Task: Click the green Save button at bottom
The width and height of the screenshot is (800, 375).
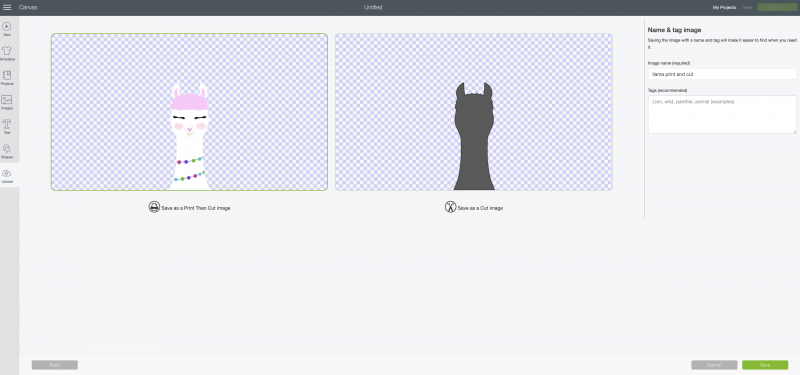Action: point(765,365)
